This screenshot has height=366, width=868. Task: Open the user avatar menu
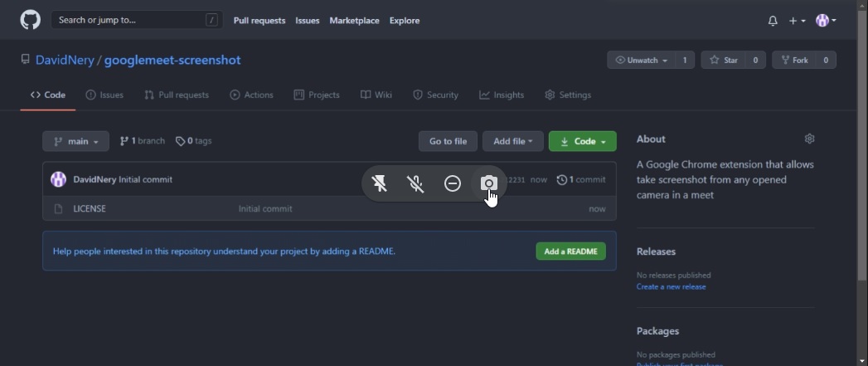pyautogui.click(x=826, y=21)
